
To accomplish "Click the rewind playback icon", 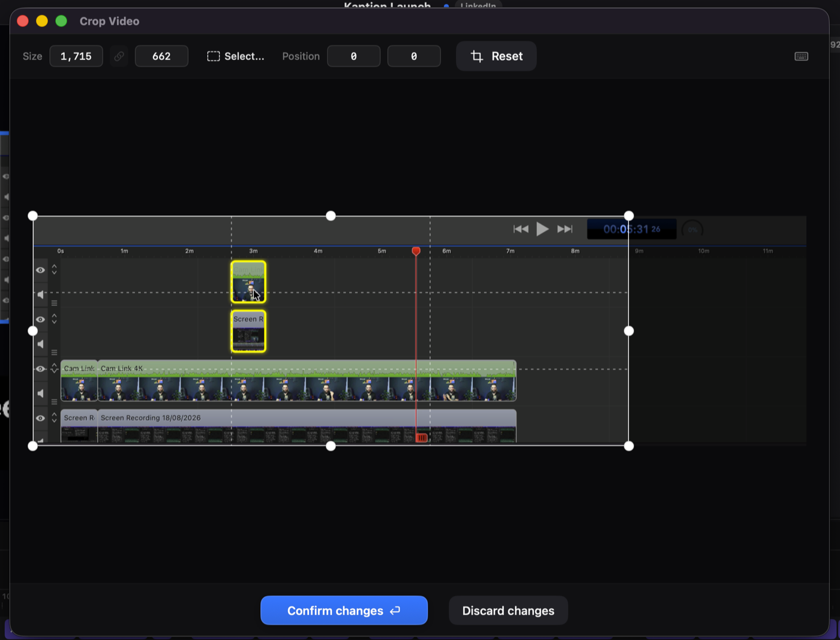I will click(x=521, y=229).
